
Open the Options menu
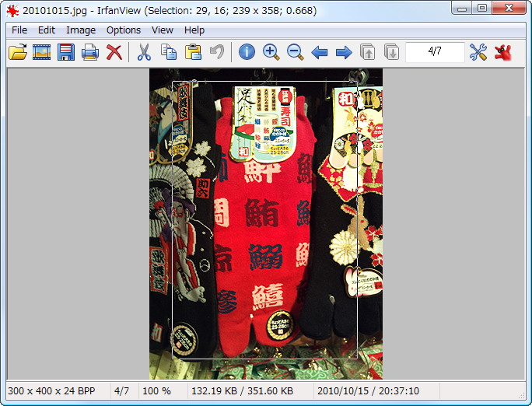tap(124, 30)
